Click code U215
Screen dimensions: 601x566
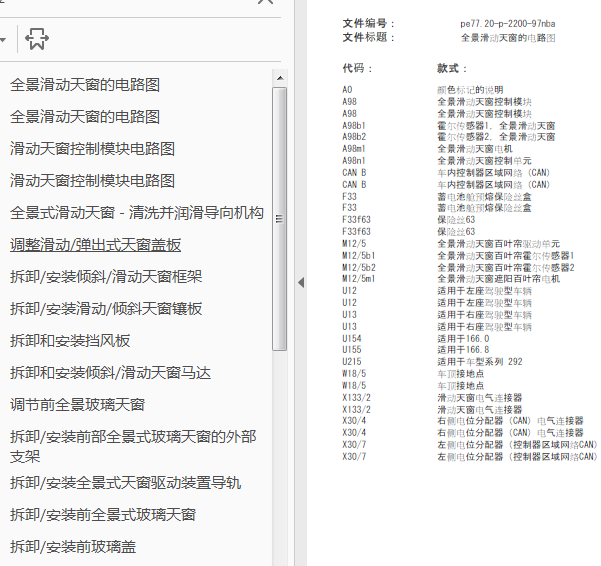point(352,362)
